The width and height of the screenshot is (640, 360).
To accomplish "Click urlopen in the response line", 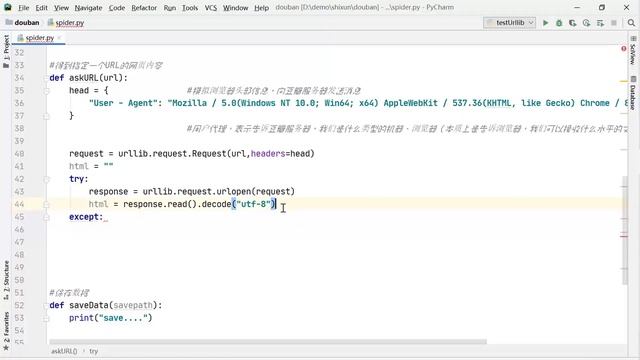I will [233, 192].
